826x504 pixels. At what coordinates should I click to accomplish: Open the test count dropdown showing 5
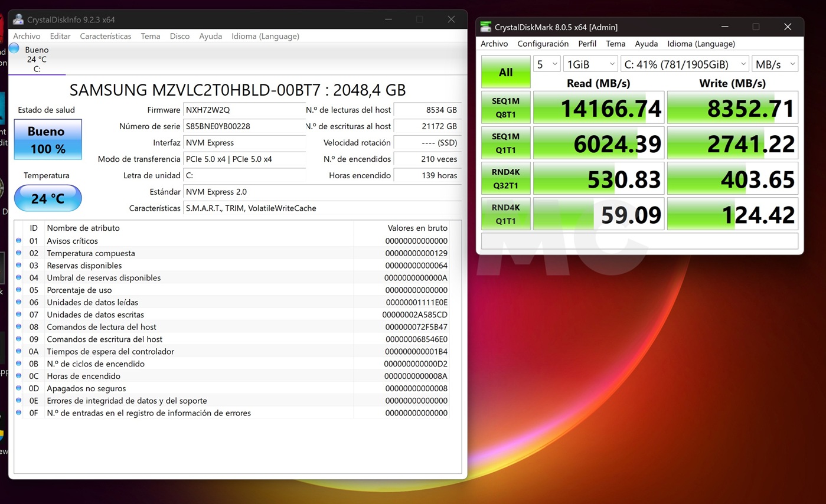[x=546, y=63]
